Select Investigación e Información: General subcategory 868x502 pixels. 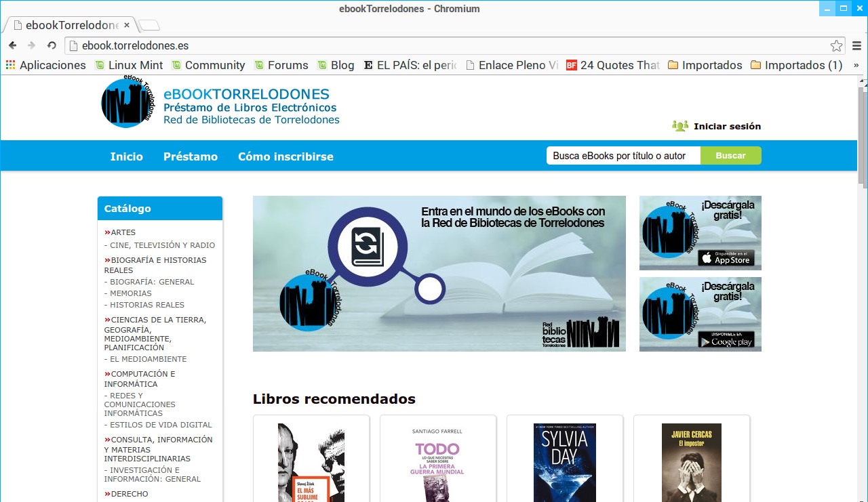[153, 474]
